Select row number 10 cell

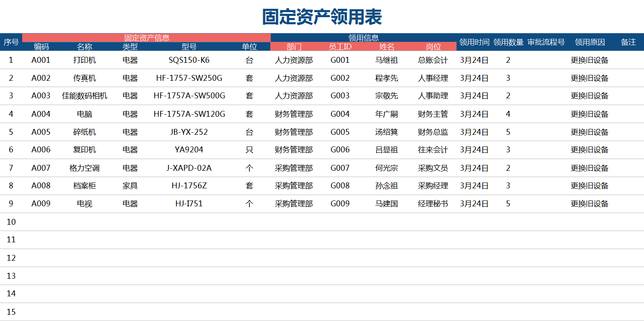coord(11,222)
